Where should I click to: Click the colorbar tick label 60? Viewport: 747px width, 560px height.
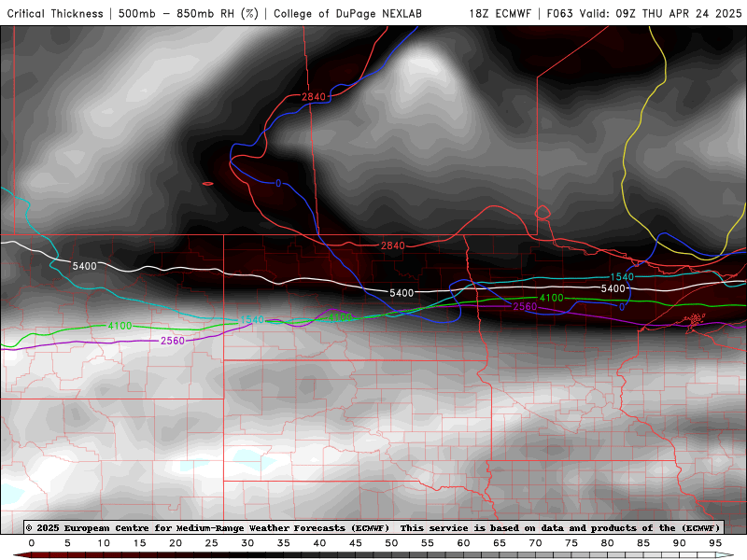[x=463, y=543]
